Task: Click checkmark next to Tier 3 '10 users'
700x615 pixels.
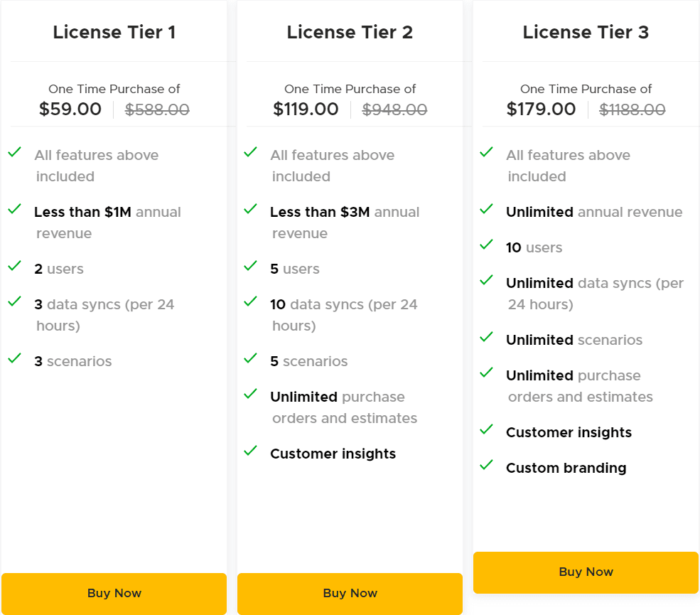Action: click(x=486, y=245)
